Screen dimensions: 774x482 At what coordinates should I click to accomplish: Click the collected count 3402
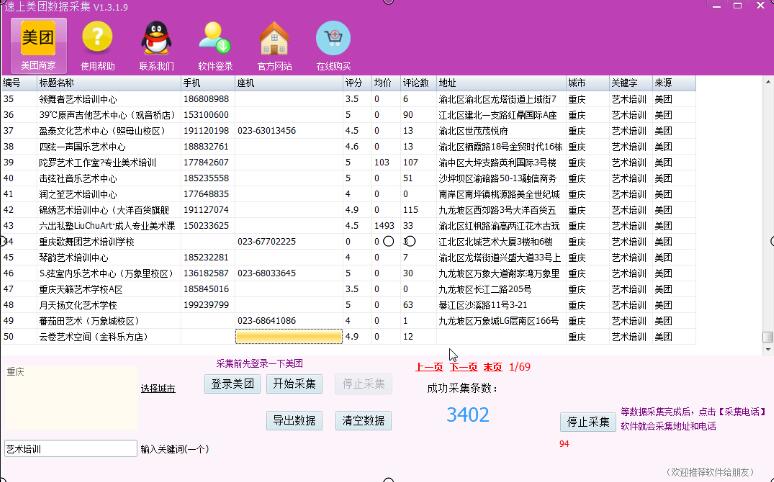[x=467, y=415]
